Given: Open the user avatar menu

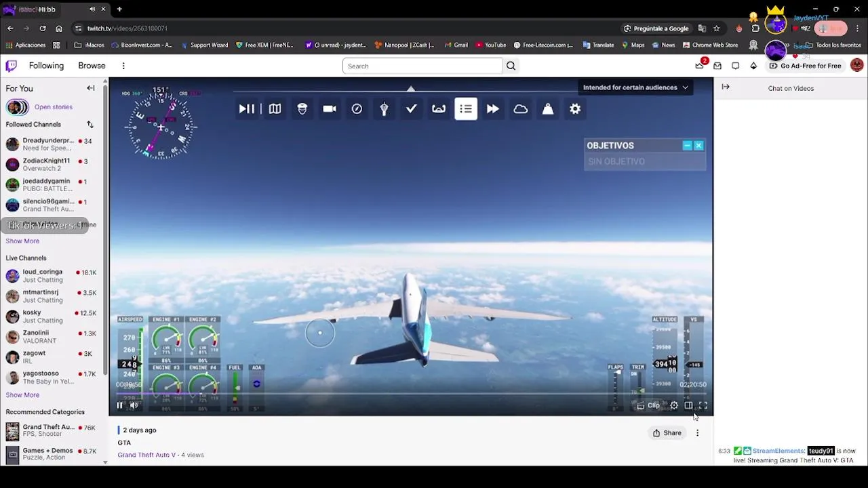Looking at the screenshot, I should tap(856, 65).
